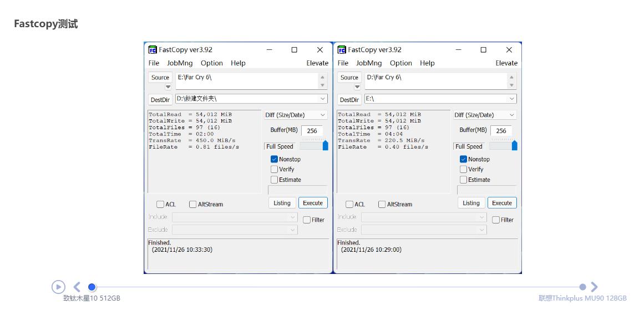644x310 pixels.
Task: Expand right window DestDir E:\ dropdown
Action: 511,99
